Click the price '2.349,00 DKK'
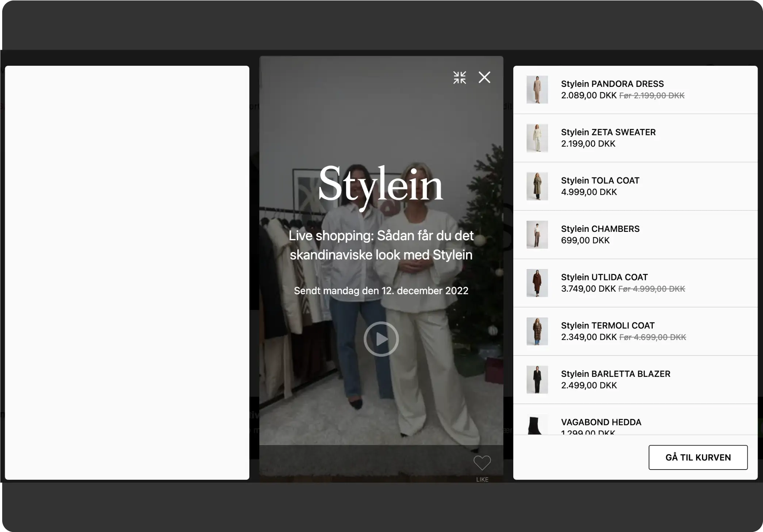This screenshot has height=532, width=763. click(x=588, y=337)
